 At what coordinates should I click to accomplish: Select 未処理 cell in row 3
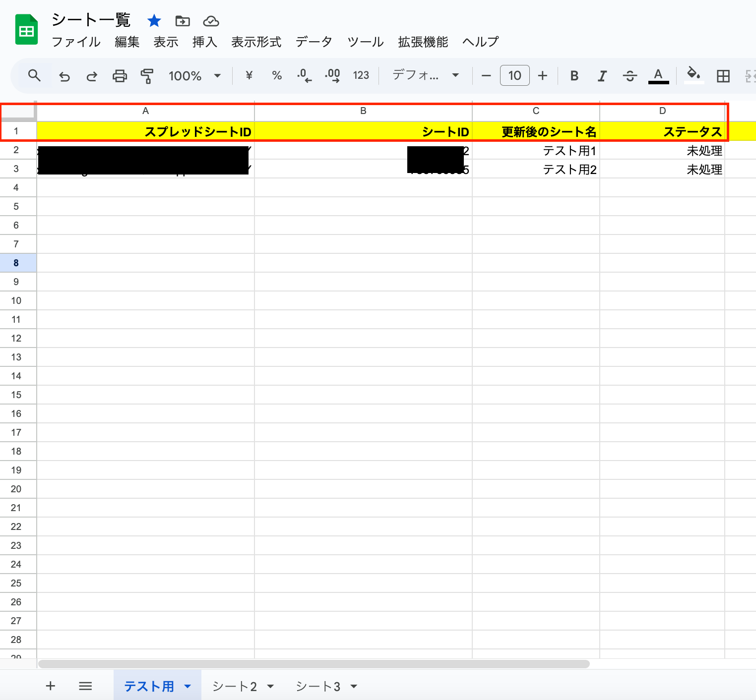(662, 169)
